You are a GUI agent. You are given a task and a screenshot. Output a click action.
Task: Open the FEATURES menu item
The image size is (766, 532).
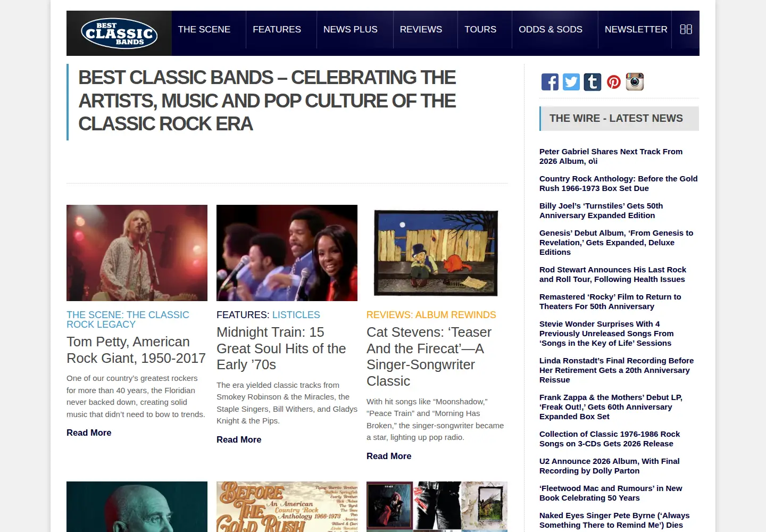[277, 29]
